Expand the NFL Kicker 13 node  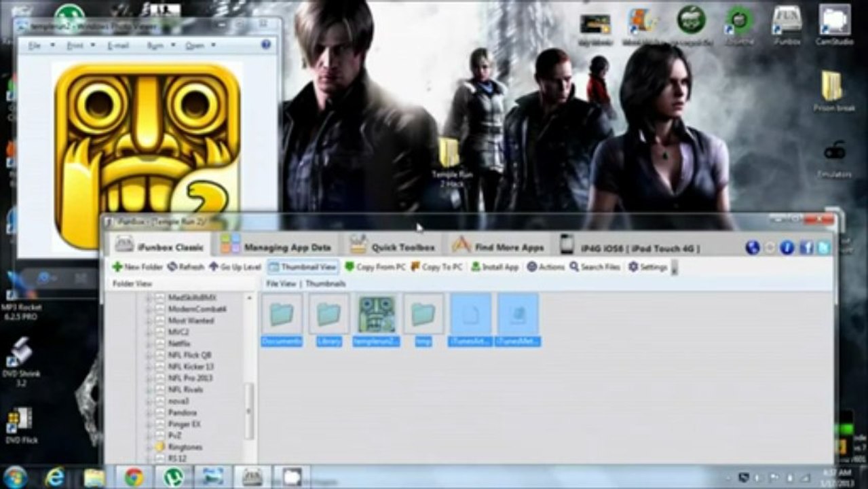(149, 367)
